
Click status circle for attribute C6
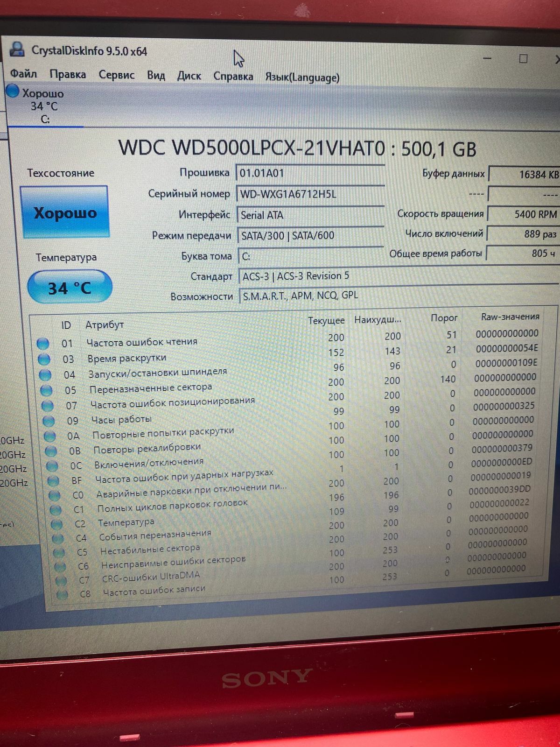click(60, 567)
